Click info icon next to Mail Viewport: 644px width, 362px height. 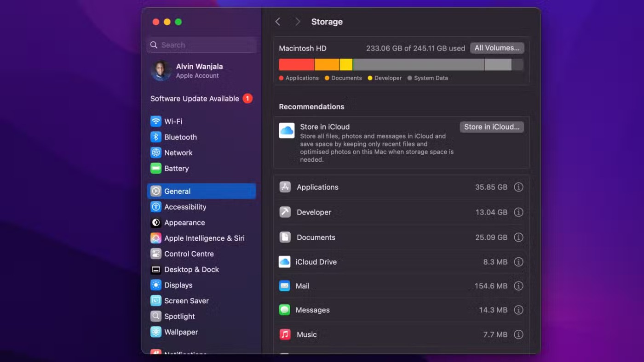(x=518, y=286)
